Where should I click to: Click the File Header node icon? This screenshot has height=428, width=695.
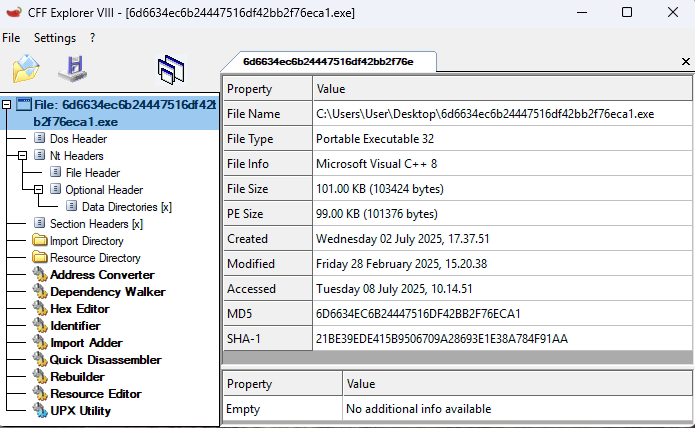pos(55,172)
